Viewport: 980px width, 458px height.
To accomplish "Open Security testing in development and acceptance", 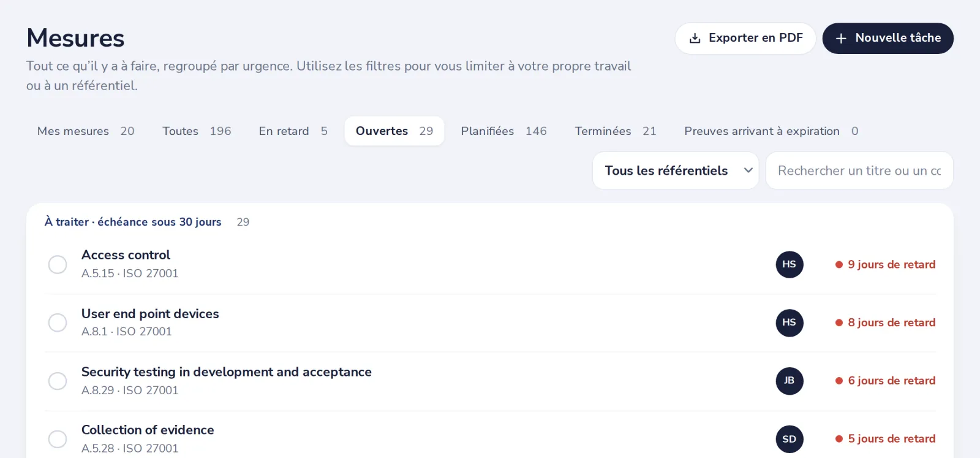I will tap(227, 372).
